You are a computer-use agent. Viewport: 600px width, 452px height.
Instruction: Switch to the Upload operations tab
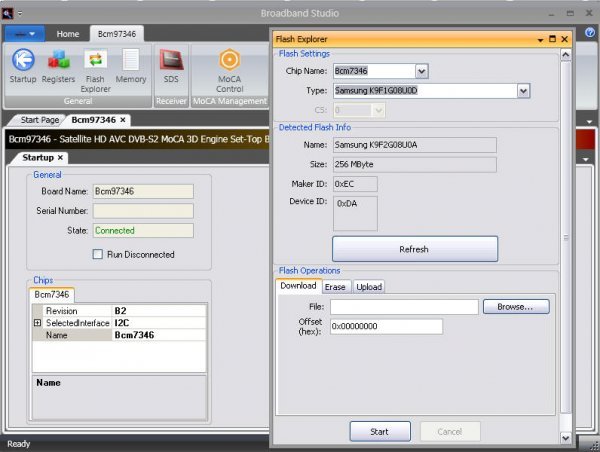(x=369, y=287)
